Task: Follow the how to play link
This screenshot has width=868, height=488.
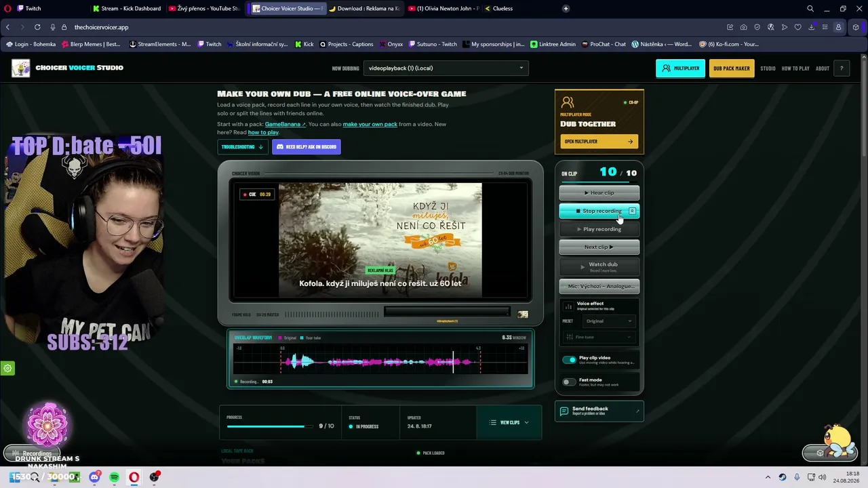Action: 263,132
